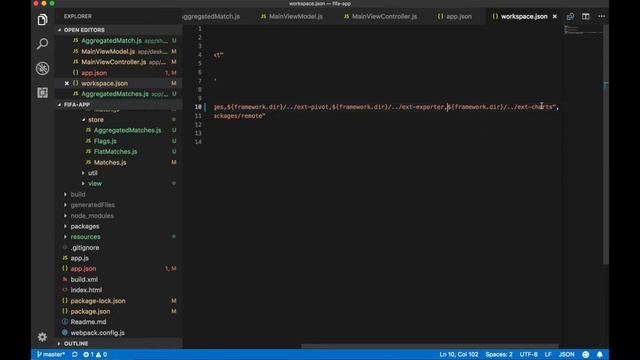Synchronize changes via status bar sync icon
This screenshot has height=360, width=640.
click(75, 354)
